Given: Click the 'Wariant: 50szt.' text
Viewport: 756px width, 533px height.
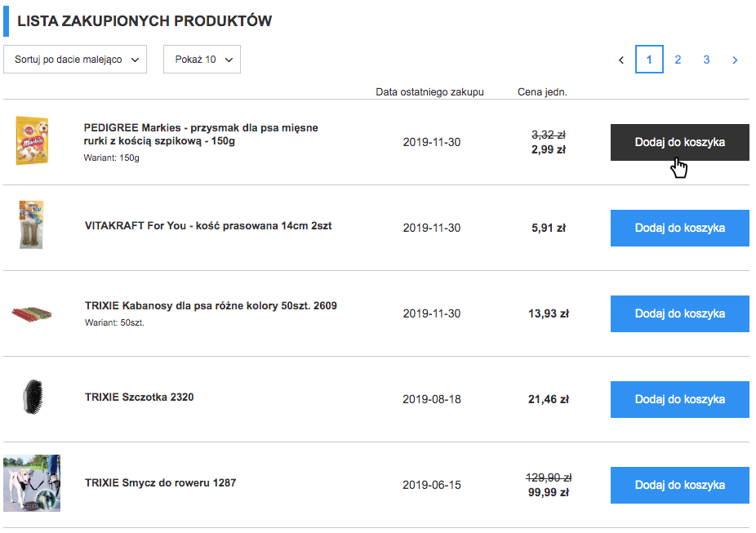Looking at the screenshot, I should 114,322.
